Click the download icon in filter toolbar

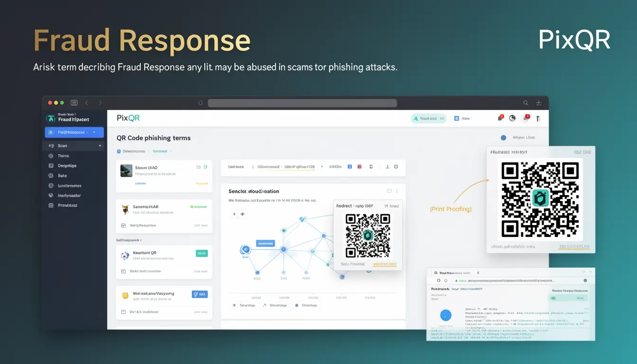[x=387, y=167]
